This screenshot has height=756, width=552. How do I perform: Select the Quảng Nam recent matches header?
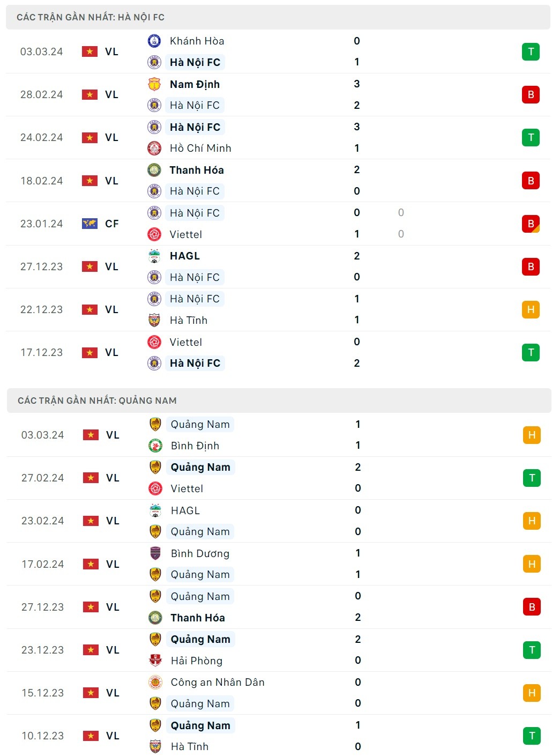pyautogui.click(x=97, y=401)
